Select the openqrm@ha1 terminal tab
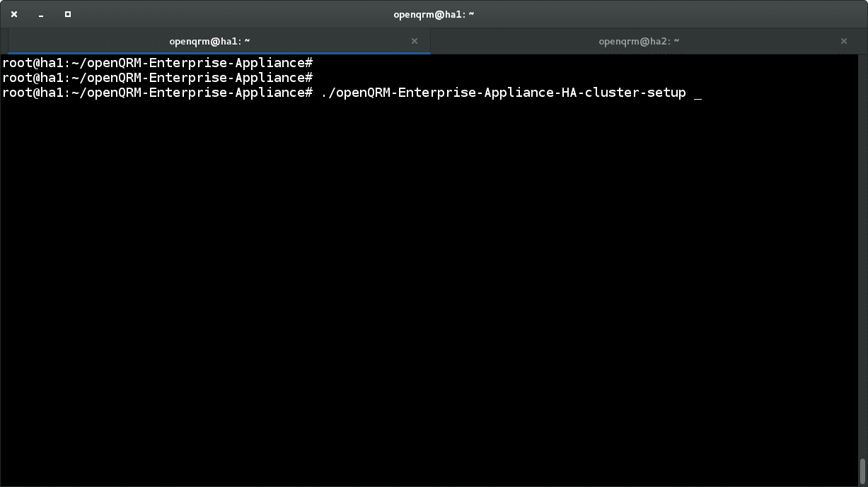 (x=219, y=41)
